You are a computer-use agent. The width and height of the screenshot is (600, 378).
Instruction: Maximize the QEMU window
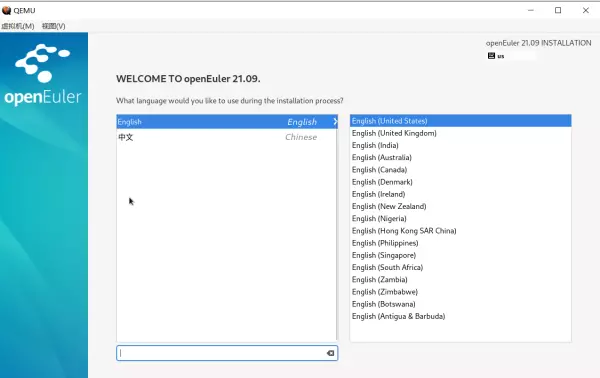coord(558,10)
